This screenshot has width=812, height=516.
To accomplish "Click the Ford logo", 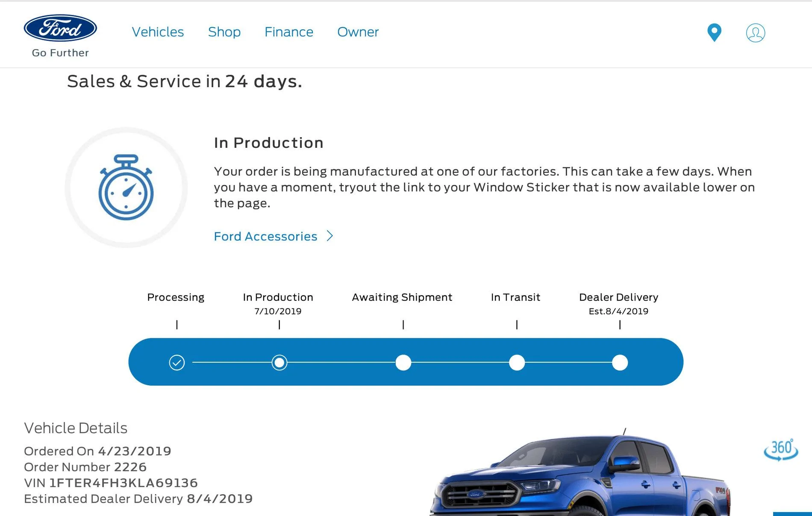I will click(x=60, y=28).
